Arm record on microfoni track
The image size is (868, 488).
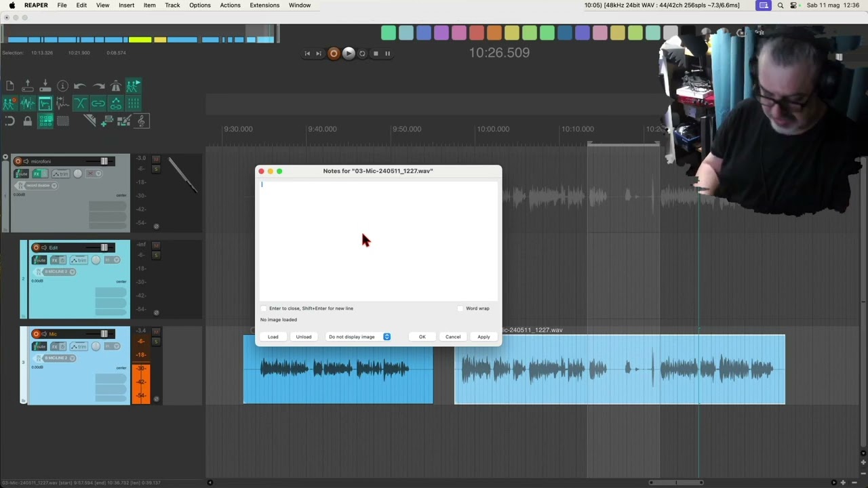pos(18,161)
